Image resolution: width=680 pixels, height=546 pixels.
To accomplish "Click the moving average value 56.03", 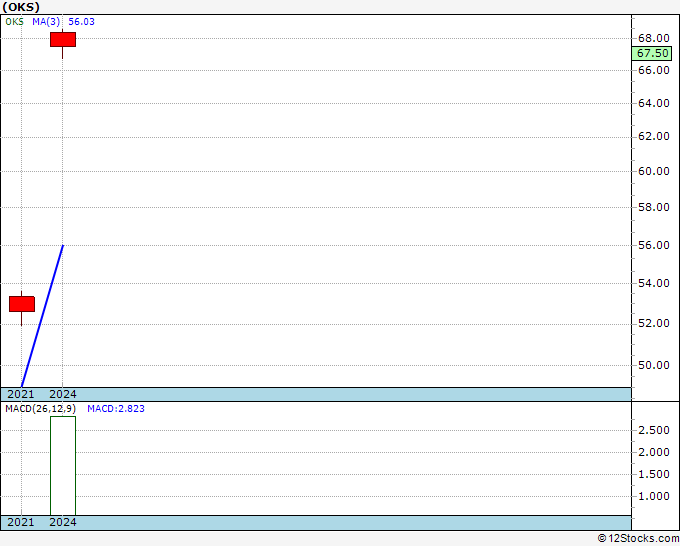I will tap(82, 22).
